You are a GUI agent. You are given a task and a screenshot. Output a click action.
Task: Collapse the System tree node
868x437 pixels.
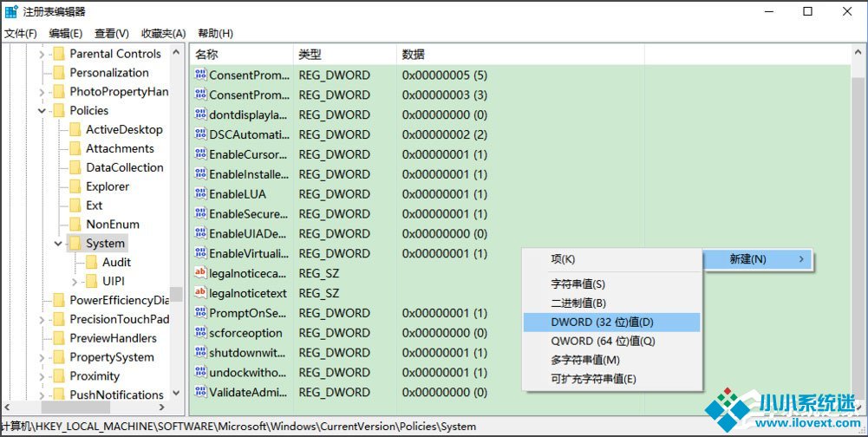tap(58, 243)
